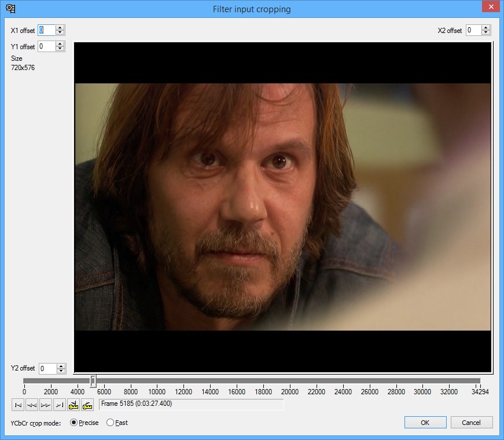
Task: Increase the Y2 offset value
Action: tap(61, 366)
